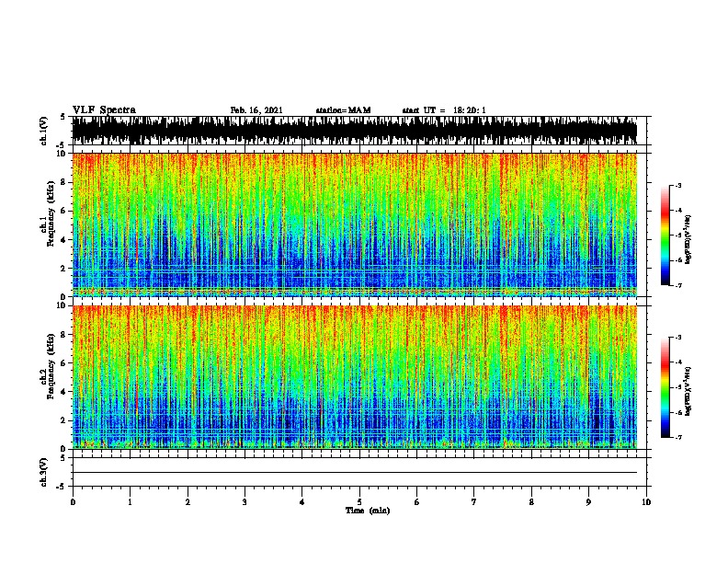The width and height of the screenshot is (728, 563).
Task: Click the "1" minute tick label
Action: pyautogui.click(x=130, y=502)
